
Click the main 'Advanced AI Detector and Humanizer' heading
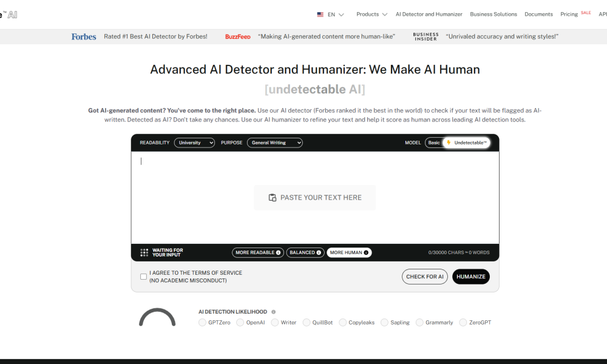[314, 70]
